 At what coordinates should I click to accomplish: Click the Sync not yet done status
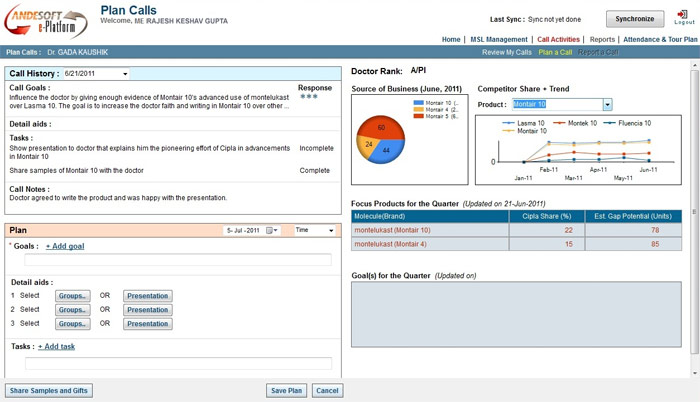(x=554, y=20)
